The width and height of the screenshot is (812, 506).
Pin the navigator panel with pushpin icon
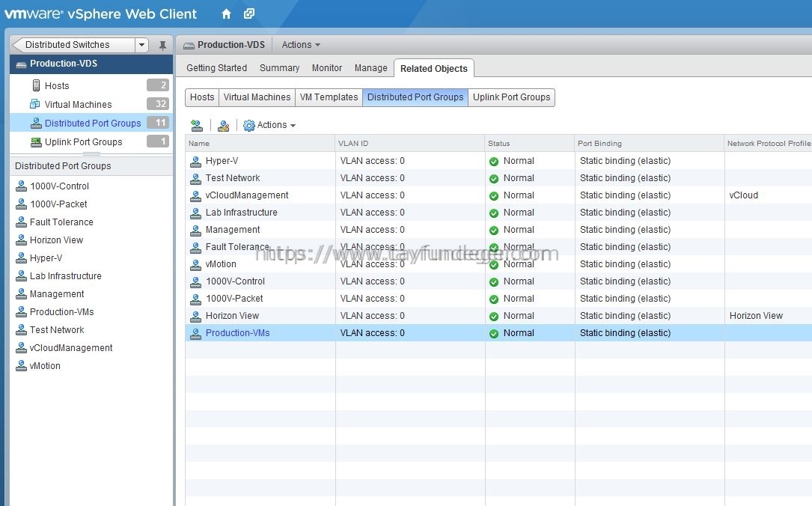pos(162,45)
